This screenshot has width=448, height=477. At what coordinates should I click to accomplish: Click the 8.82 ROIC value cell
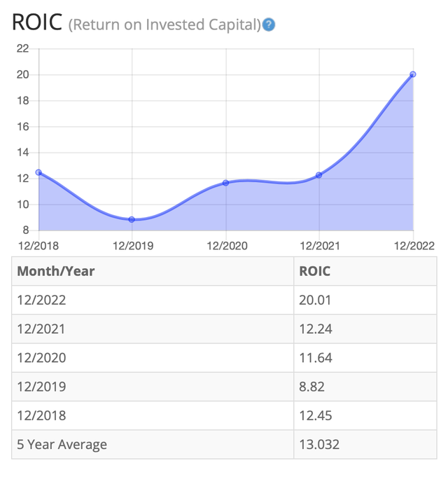[311, 386]
